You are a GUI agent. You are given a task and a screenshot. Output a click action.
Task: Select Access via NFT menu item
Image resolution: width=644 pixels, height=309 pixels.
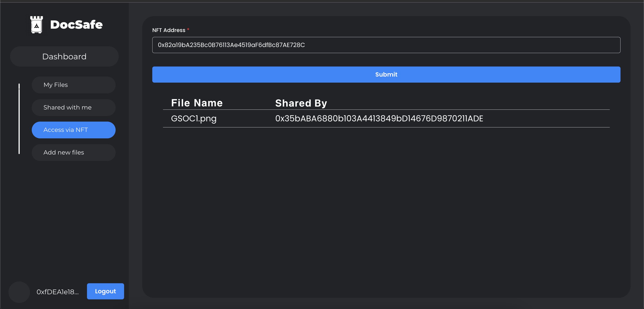[74, 130]
